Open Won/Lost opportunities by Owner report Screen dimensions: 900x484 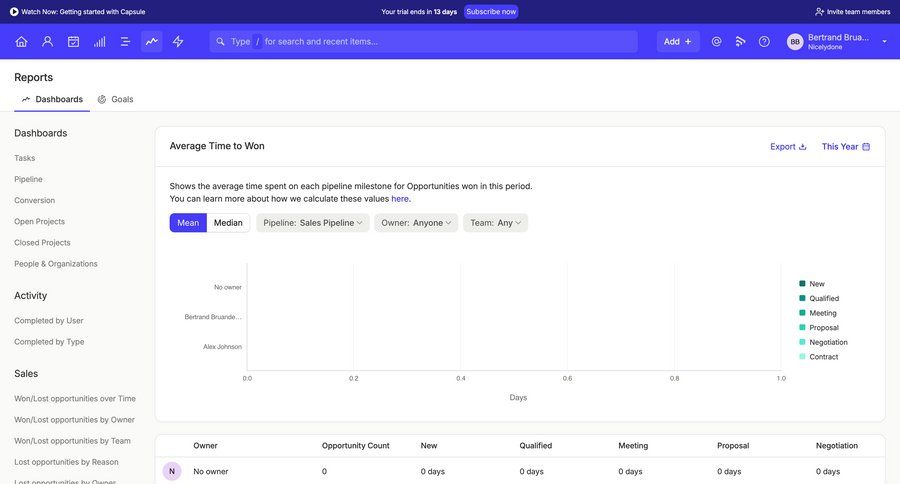74,420
